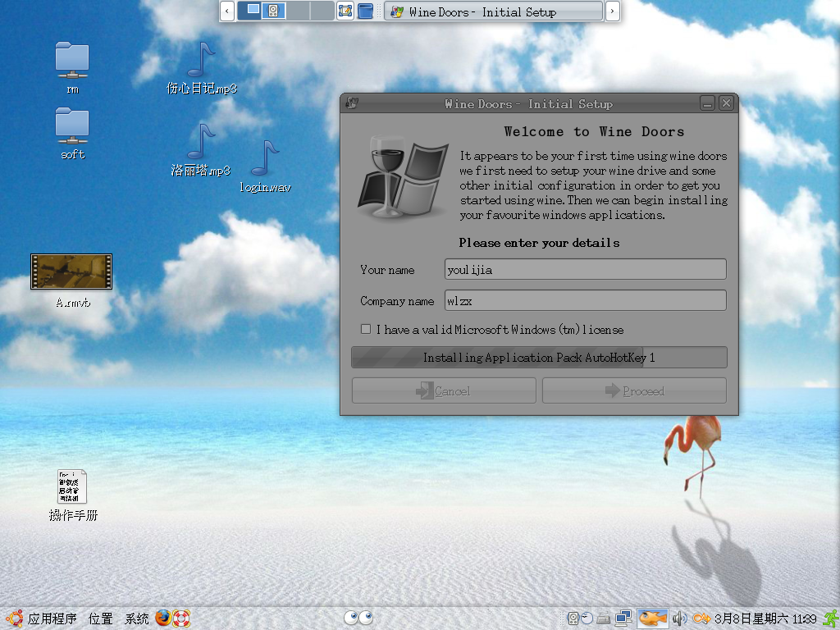This screenshot has height=630, width=840.
Task: Open the help lifebuoy launcher
Action: (x=181, y=619)
